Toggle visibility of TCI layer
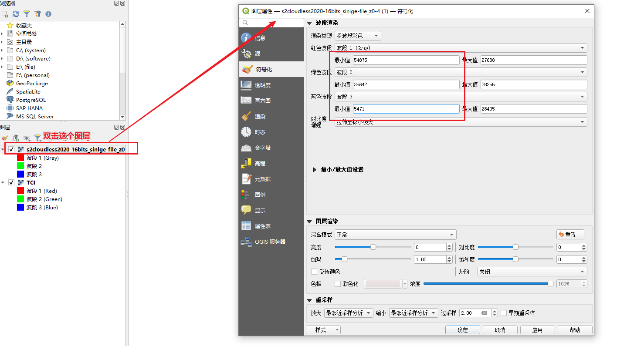 (11, 182)
